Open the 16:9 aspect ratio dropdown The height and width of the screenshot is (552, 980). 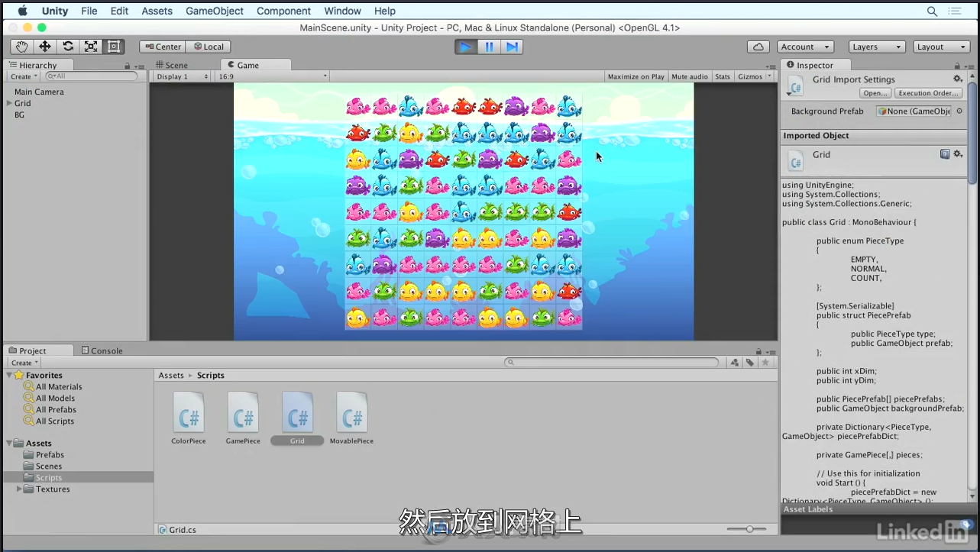pos(272,76)
